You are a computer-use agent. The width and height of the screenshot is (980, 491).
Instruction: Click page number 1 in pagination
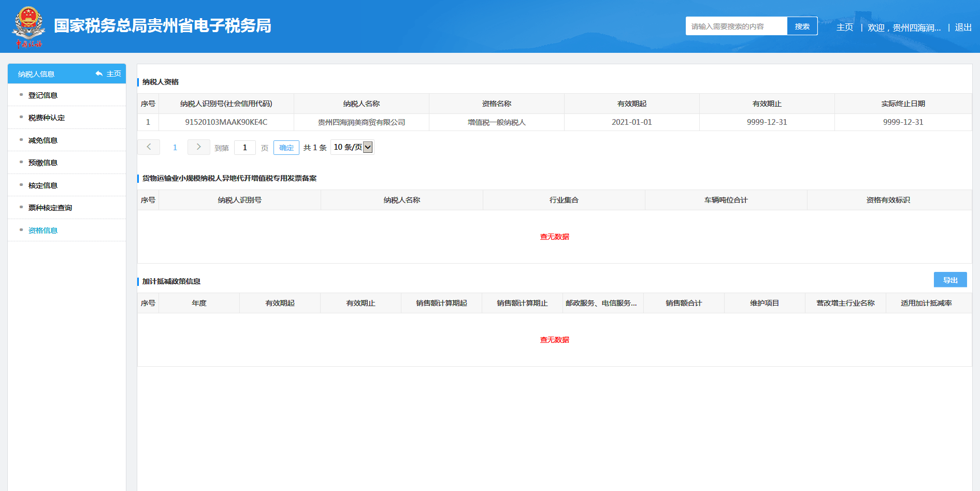[x=175, y=148]
